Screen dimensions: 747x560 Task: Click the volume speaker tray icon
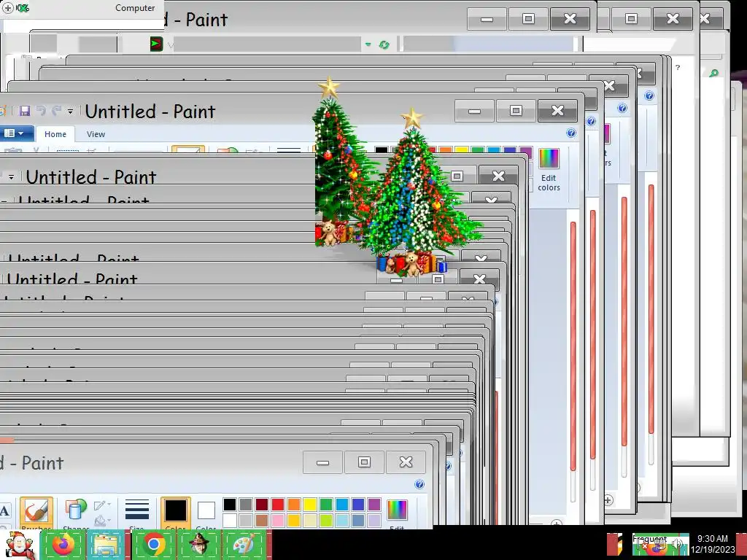pos(678,544)
